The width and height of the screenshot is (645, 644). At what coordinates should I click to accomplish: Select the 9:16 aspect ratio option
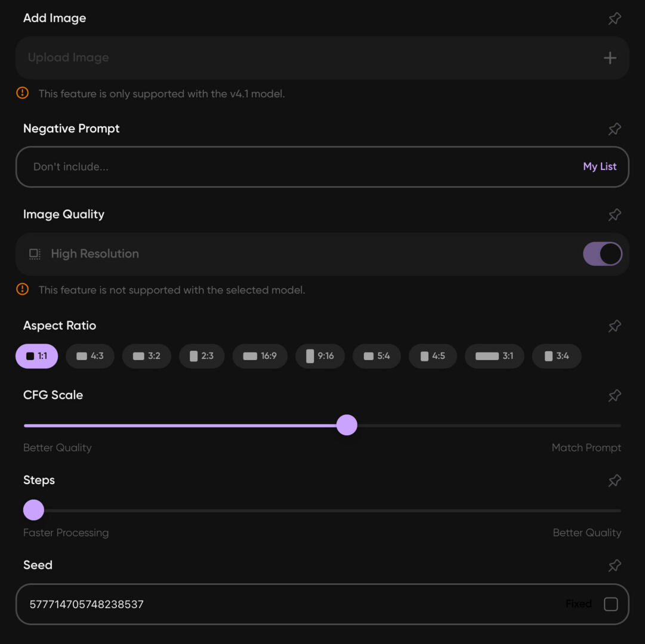(x=320, y=356)
